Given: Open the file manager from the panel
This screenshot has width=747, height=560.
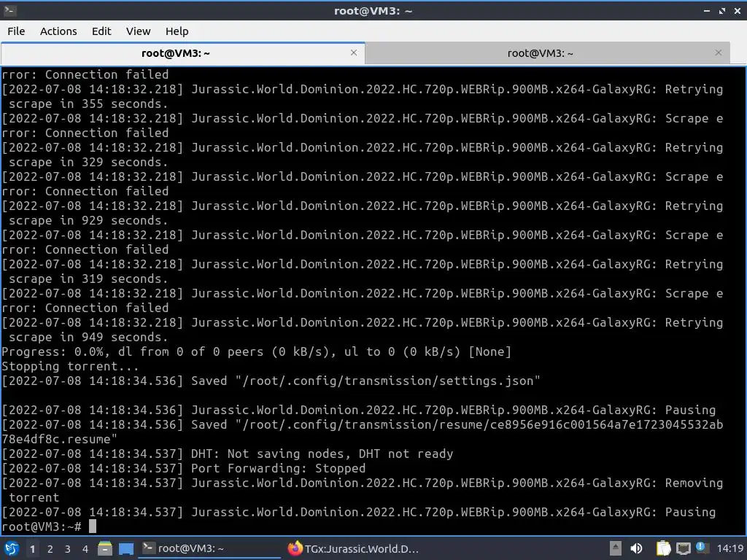Looking at the screenshot, I should click(105, 548).
